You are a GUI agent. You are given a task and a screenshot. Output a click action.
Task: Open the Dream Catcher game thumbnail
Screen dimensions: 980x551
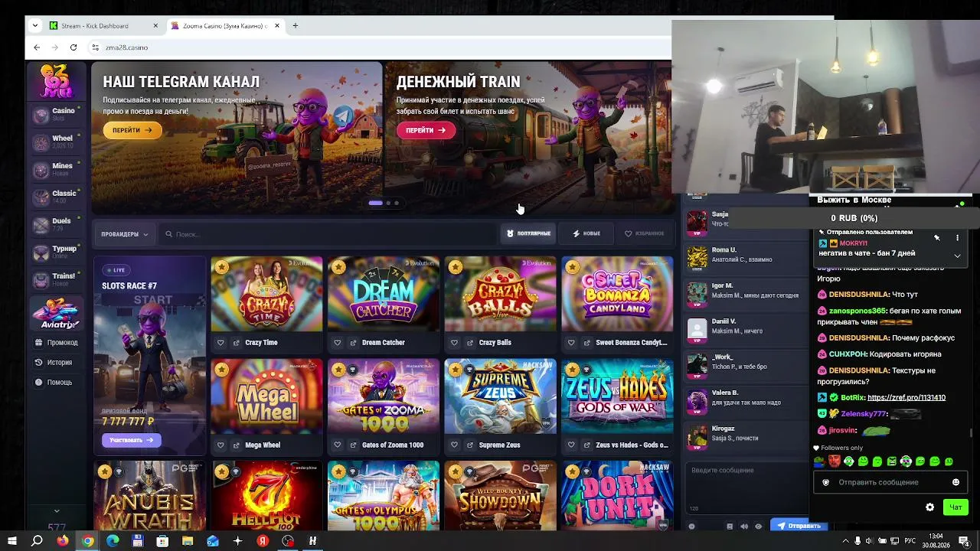(384, 294)
